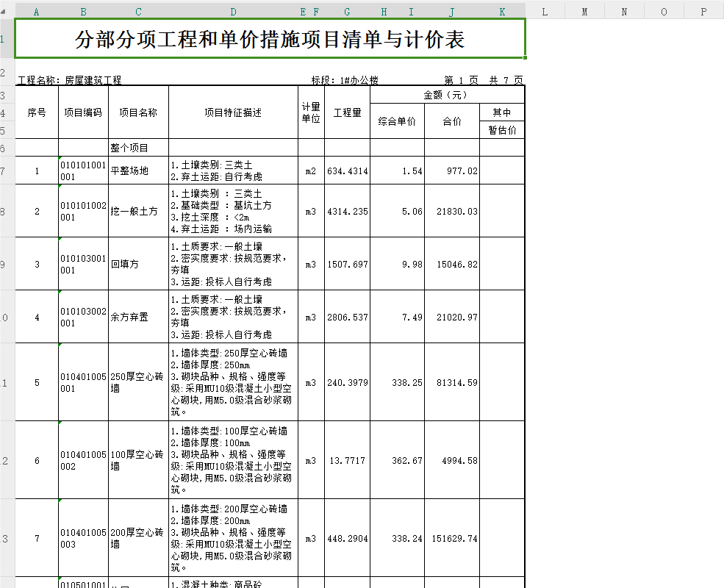This screenshot has height=588, width=724.
Task: Click the 平整场地 item name cell
Action: [x=138, y=171]
